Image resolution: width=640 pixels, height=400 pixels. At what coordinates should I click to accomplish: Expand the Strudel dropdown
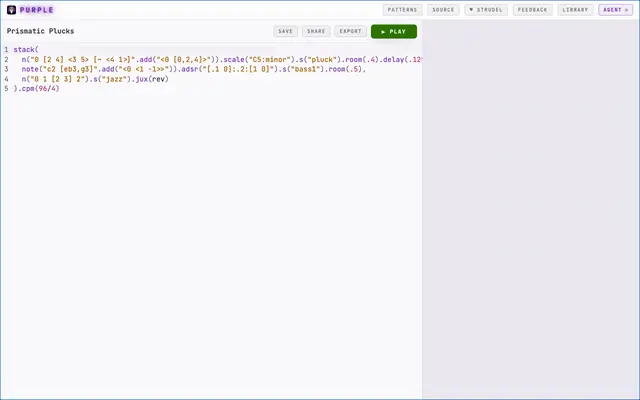click(486, 10)
